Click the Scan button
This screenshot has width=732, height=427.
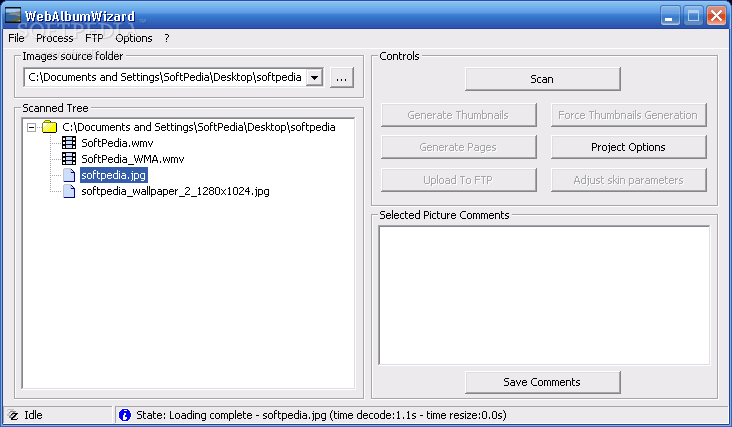(x=542, y=79)
